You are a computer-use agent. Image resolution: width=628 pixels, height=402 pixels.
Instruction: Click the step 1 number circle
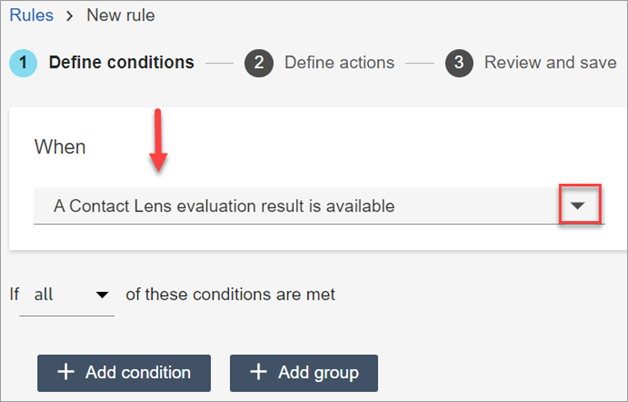pos(25,62)
